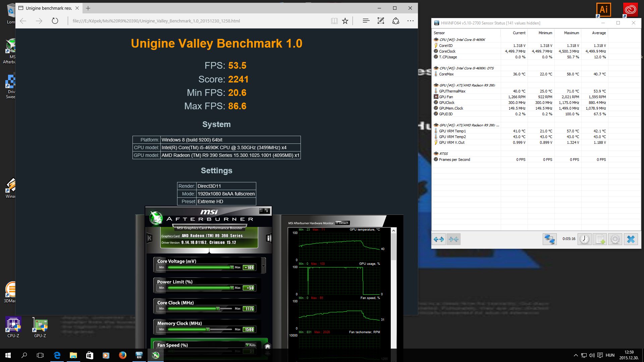This screenshot has height=362, width=644.
Task: Select the GPU VRM Temp1 row
Action: coord(520,131)
